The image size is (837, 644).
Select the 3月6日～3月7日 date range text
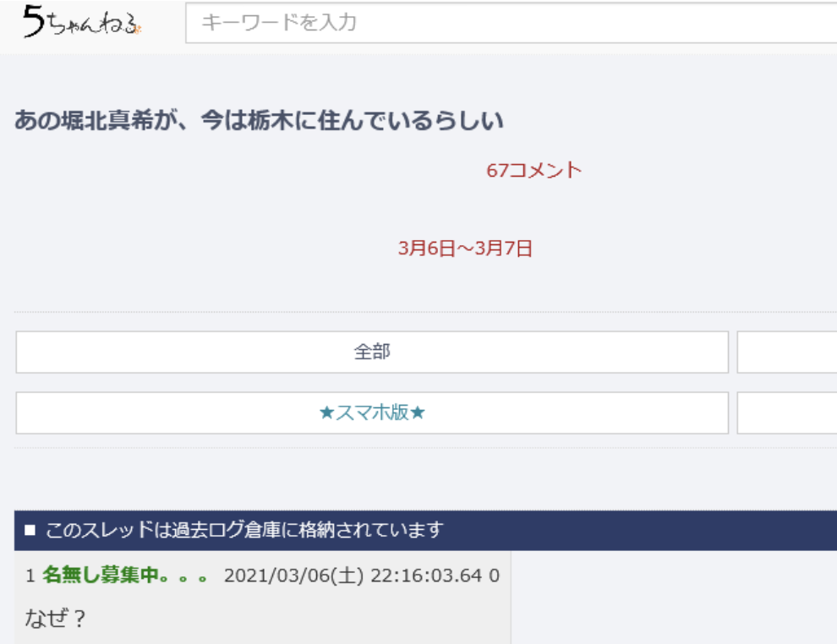coord(465,248)
